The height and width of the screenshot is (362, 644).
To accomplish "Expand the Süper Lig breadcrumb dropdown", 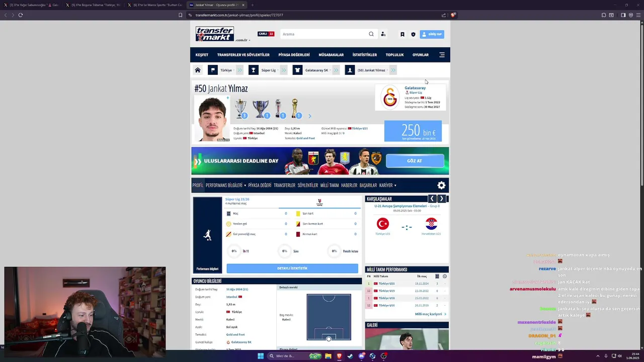I will pyautogui.click(x=278, y=70).
